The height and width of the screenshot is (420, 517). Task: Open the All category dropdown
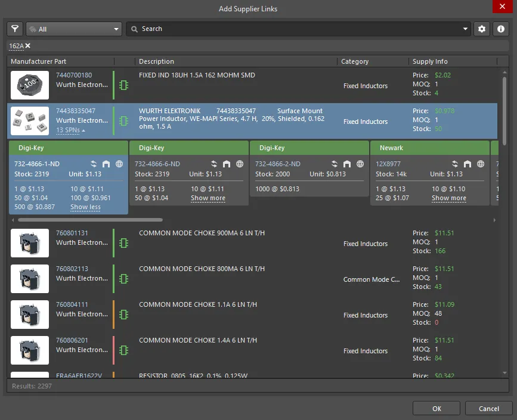(x=73, y=29)
